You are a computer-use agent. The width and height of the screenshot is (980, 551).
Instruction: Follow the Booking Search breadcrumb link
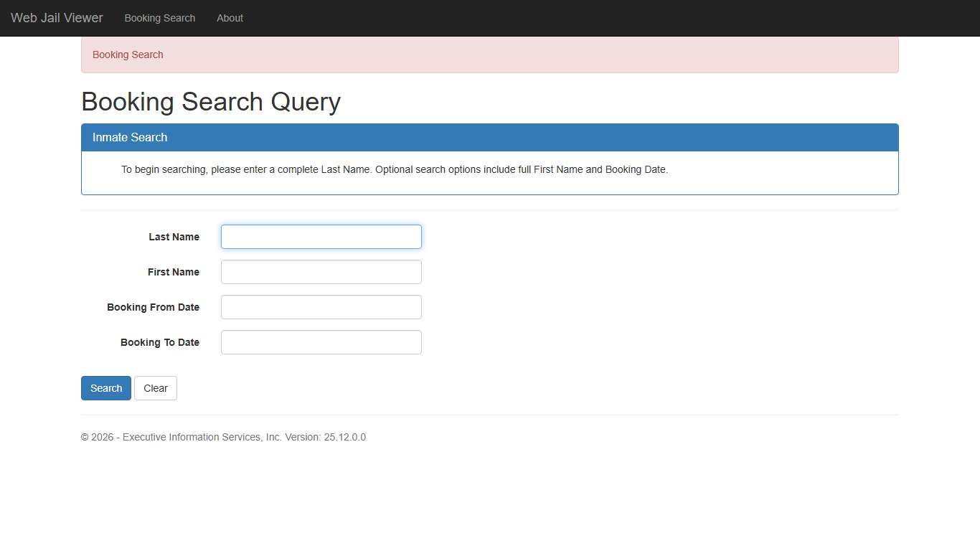(128, 55)
